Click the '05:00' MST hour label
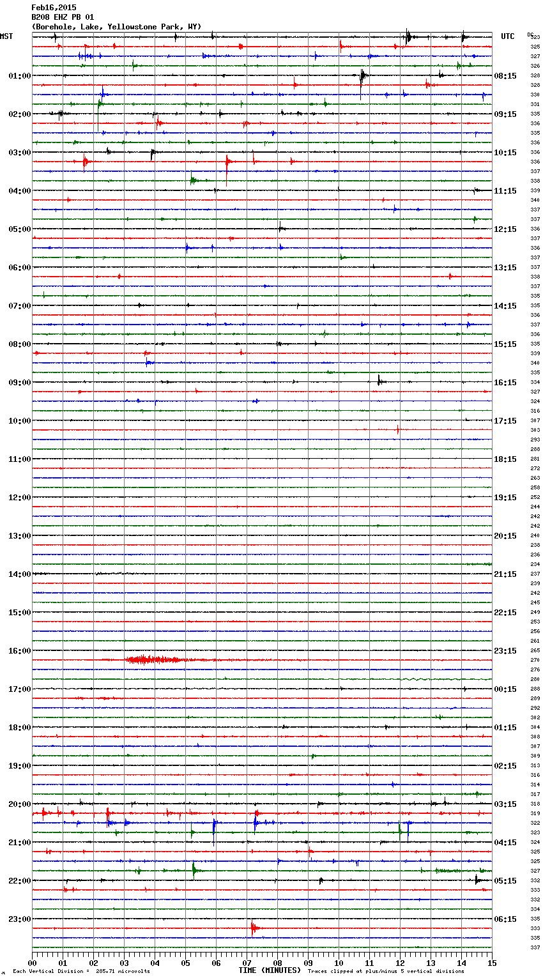The height and width of the screenshot is (980, 543). (x=20, y=229)
